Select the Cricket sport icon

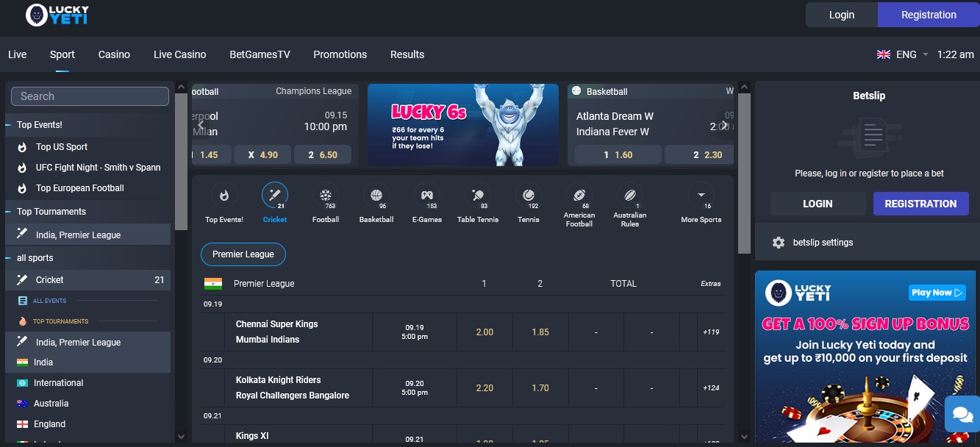click(x=275, y=196)
